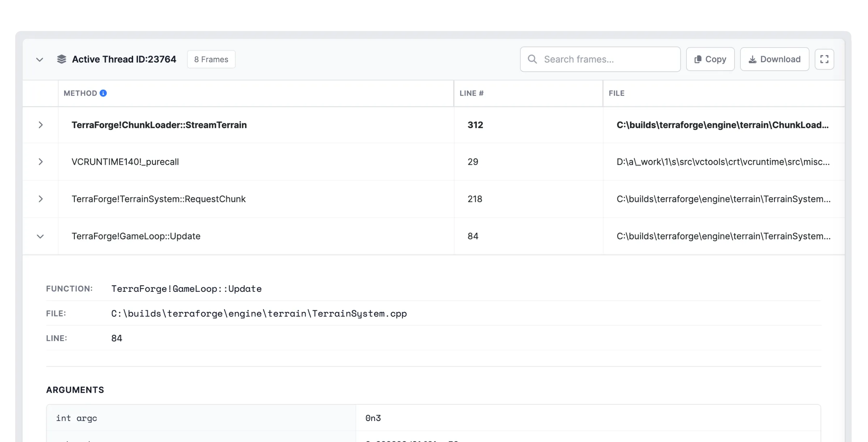Download the stack trace
This screenshot has width=868, height=442.
pyautogui.click(x=774, y=59)
